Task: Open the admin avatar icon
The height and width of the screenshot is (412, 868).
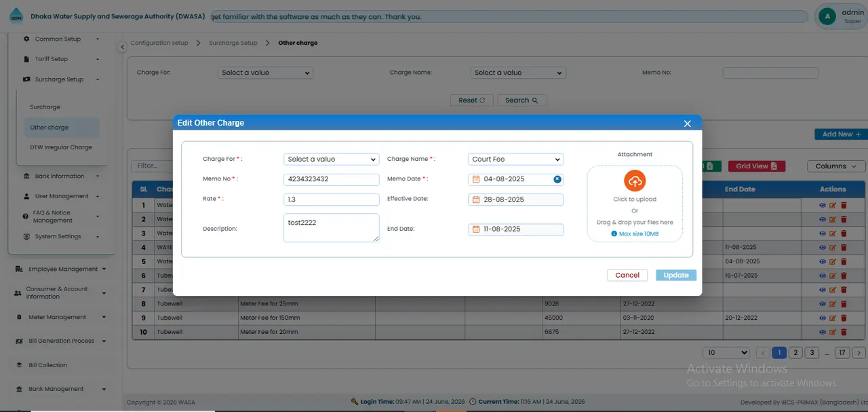Action: pyautogui.click(x=827, y=16)
